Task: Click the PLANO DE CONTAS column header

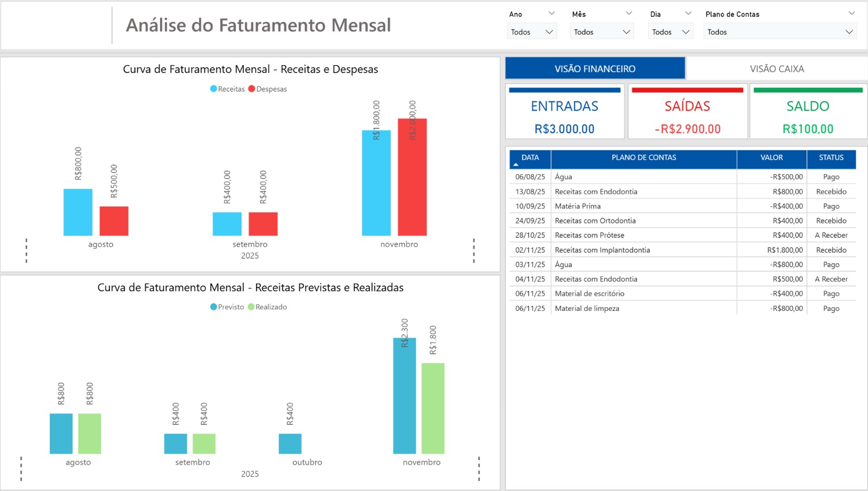Action: pos(643,158)
